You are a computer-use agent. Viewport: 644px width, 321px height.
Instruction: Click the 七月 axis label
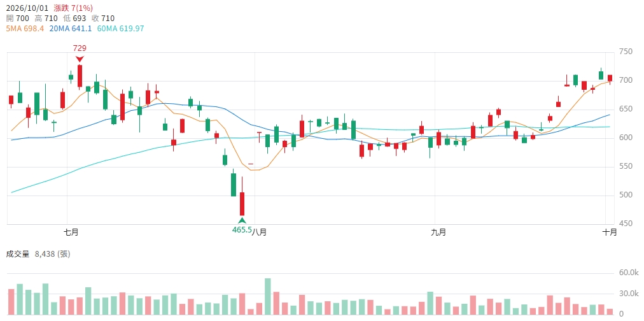tap(71, 232)
